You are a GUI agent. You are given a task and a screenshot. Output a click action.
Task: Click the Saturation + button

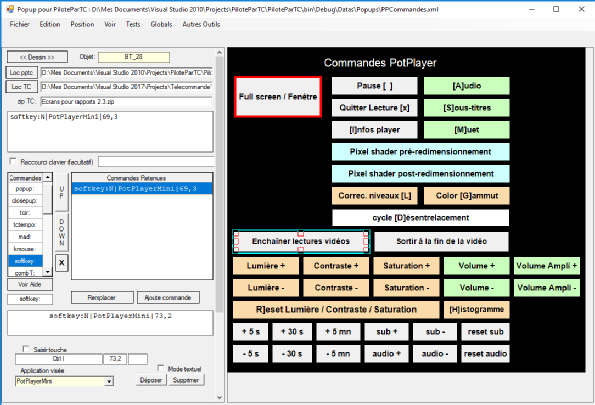coord(406,266)
